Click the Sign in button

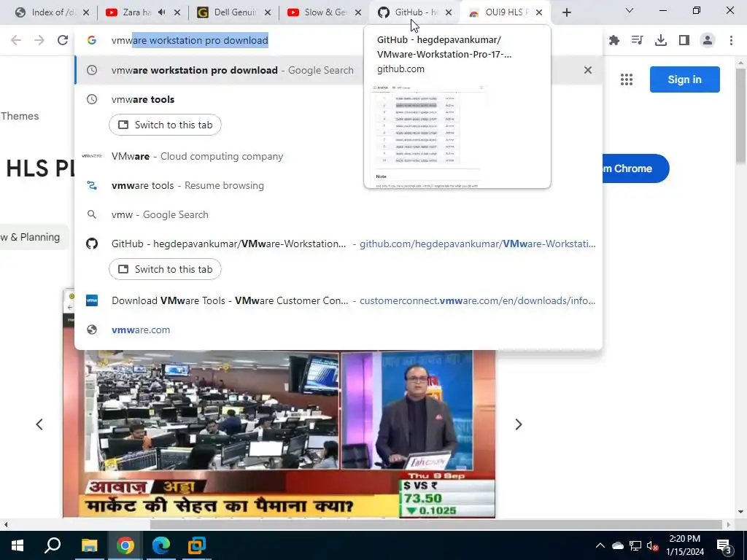point(684,79)
